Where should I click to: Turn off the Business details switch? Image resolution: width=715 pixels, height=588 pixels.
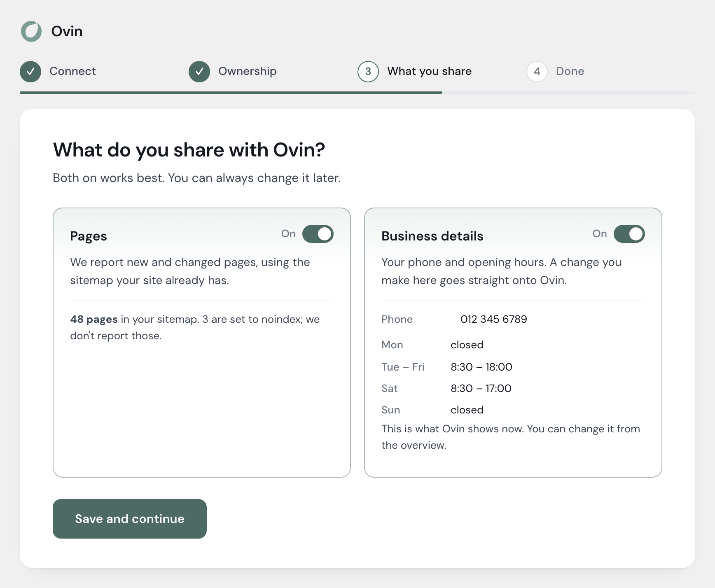629,234
